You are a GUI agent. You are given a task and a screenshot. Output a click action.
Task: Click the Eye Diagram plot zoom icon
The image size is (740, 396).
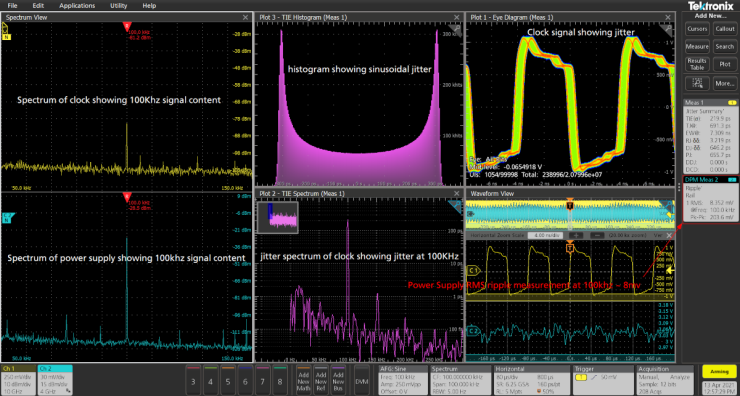668,29
